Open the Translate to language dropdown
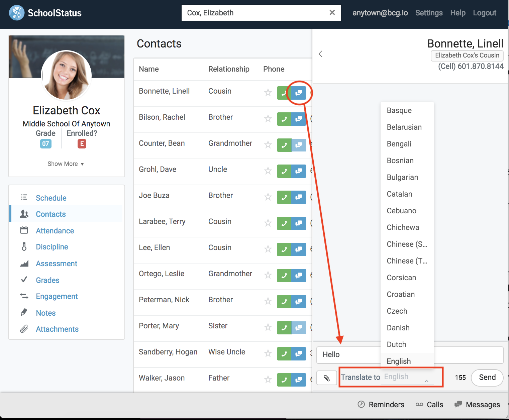The width and height of the screenshot is (509, 420). [x=407, y=377]
